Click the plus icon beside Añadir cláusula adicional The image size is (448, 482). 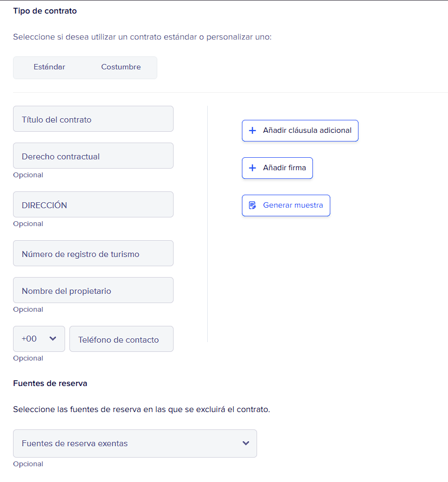(x=252, y=131)
